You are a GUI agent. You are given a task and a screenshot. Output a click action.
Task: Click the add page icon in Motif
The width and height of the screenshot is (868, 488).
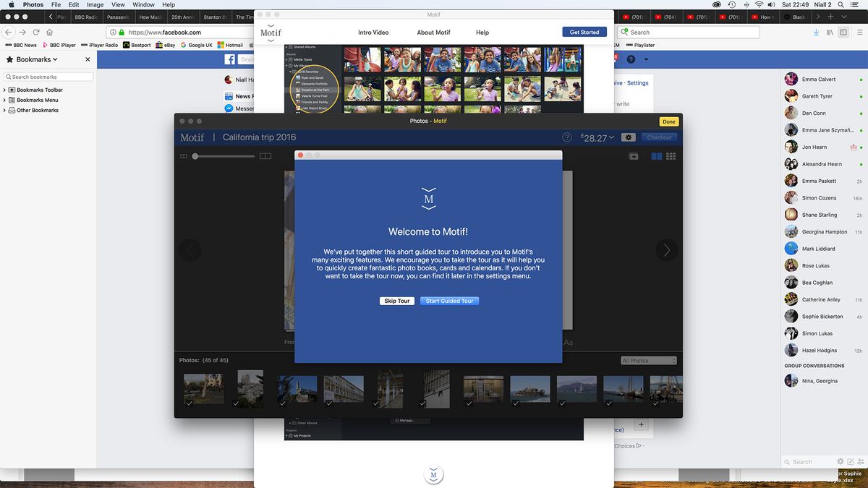tap(633, 156)
